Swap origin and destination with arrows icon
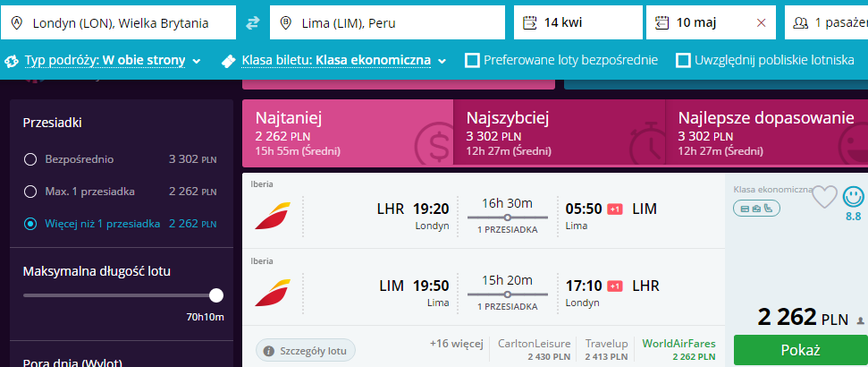The height and width of the screenshot is (367, 868). [253, 22]
